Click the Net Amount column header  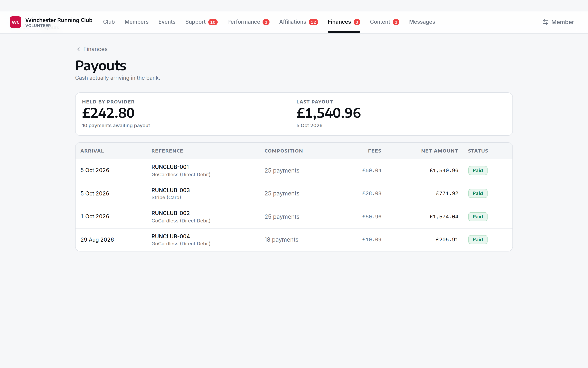[440, 151]
